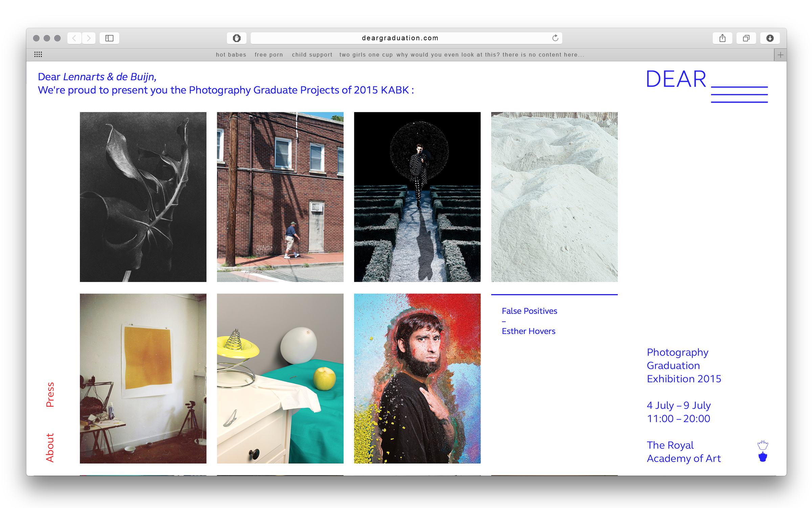Click the deargraduation.com address bar
The width and height of the screenshot is (812, 508).
click(406, 38)
